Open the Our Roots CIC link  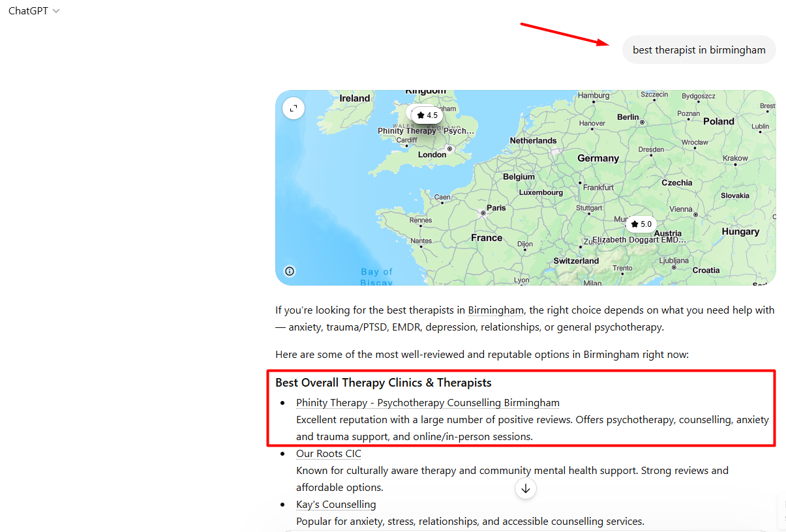(329, 454)
